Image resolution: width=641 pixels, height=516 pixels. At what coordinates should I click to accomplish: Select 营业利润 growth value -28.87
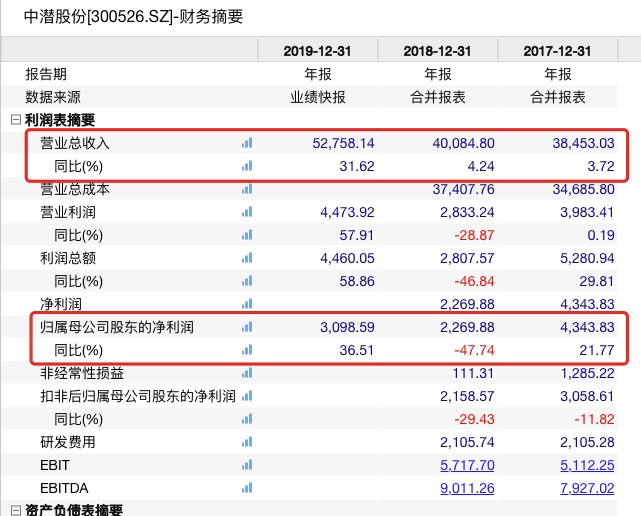[474, 235]
